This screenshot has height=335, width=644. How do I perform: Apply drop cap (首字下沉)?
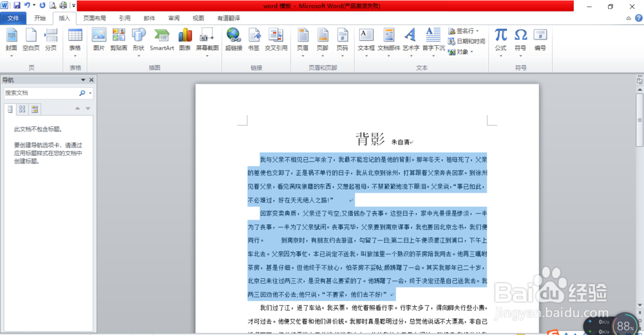(x=433, y=42)
